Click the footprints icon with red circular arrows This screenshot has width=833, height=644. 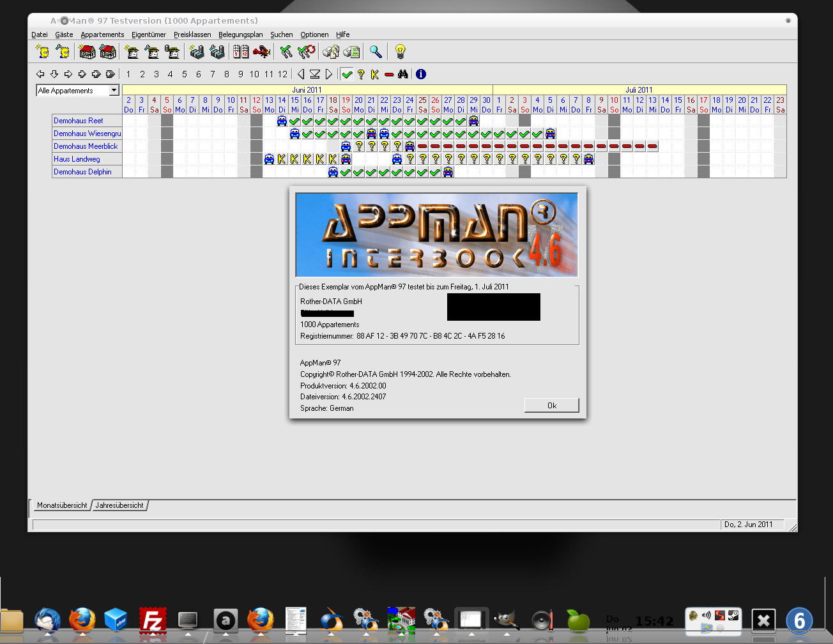[307, 52]
